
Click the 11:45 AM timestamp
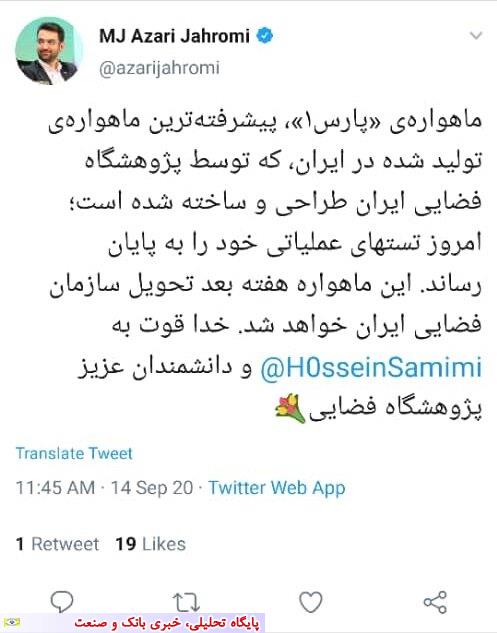pos(55,488)
